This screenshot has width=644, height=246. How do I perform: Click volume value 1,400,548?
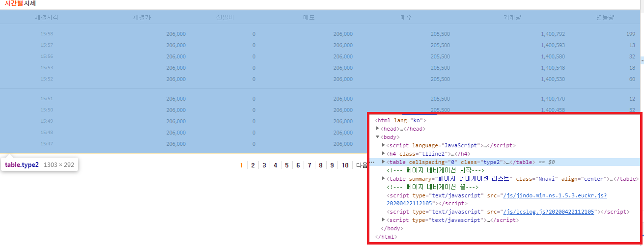point(553,68)
